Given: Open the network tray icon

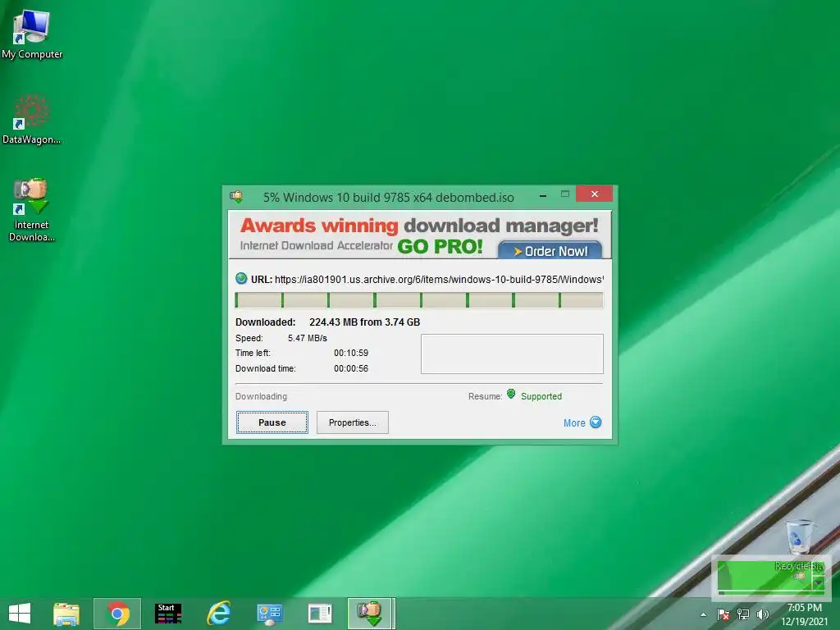Looking at the screenshot, I should pos(742,614).
